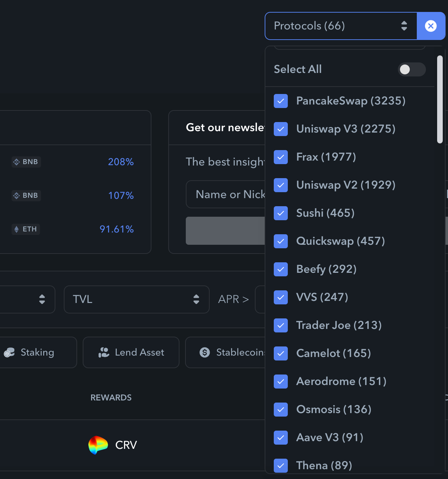The image size is (448, 479).
Task: Focus the Name or Nickname input field
Action: (x=225, y=194)
